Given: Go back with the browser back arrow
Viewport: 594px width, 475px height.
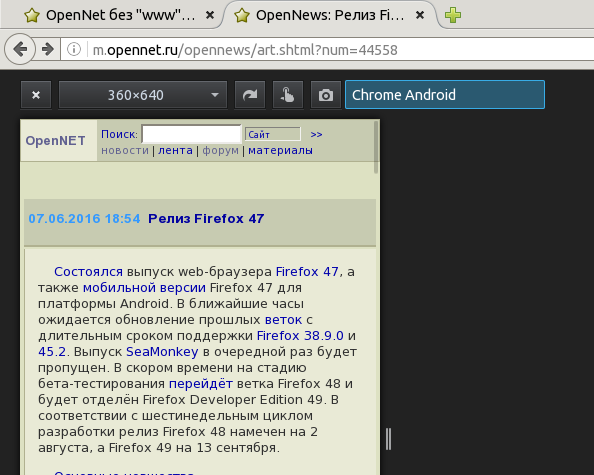Looking at the screenshot, I should tap(20, 49).
